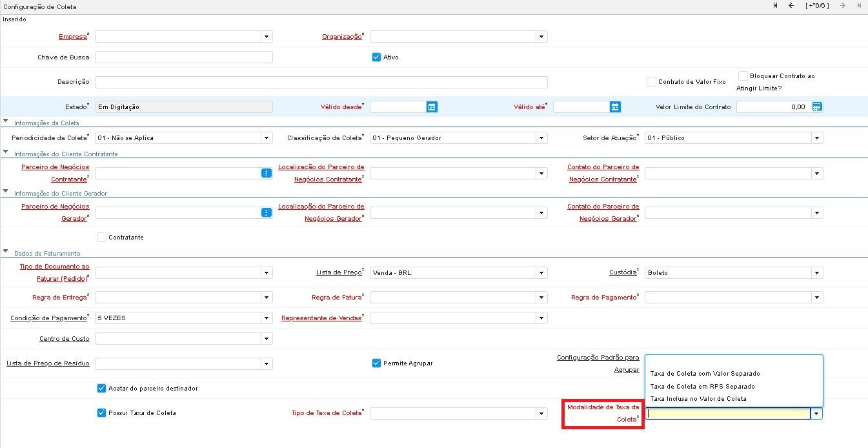Click the Centro de Custo label link
The width and height of the screenshot is (868, 448).
click(64, 338)
